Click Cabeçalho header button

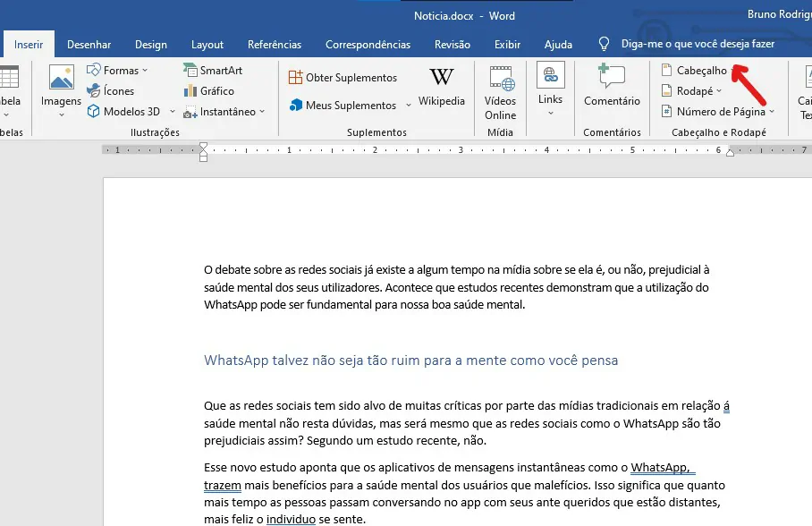tap(695, 70)
